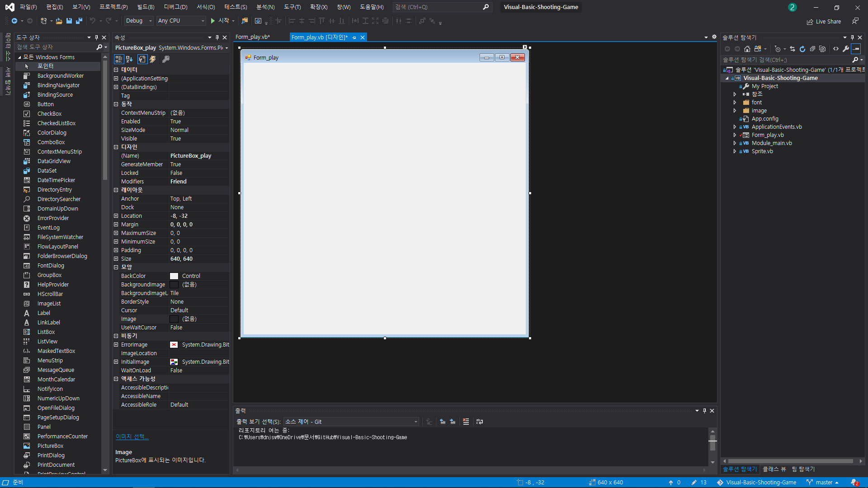Select Button in the toolbox
This screenshot has width=868, height=488.
[x=45, y=104]
